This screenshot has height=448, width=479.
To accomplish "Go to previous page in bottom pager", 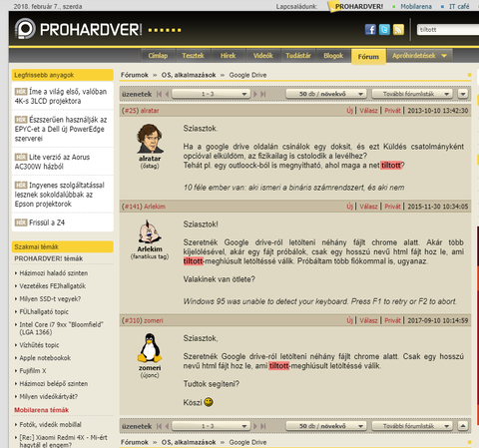I will coord(167,426).
